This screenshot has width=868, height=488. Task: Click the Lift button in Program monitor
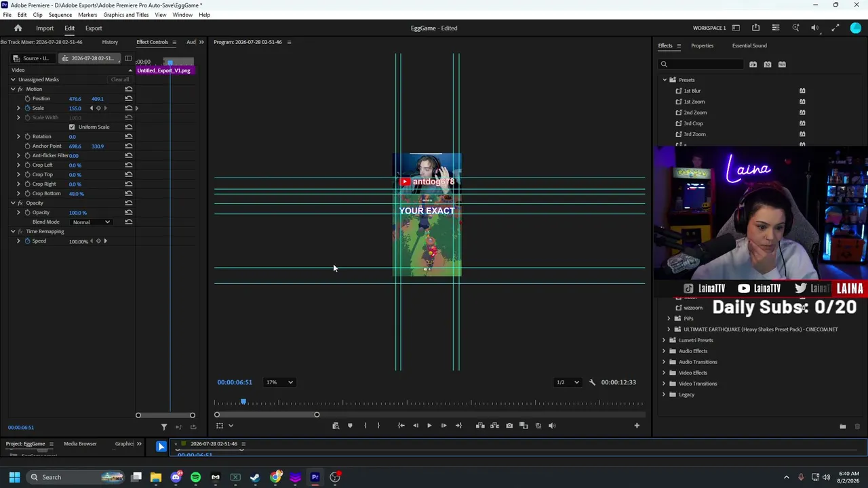pos(480,426)
